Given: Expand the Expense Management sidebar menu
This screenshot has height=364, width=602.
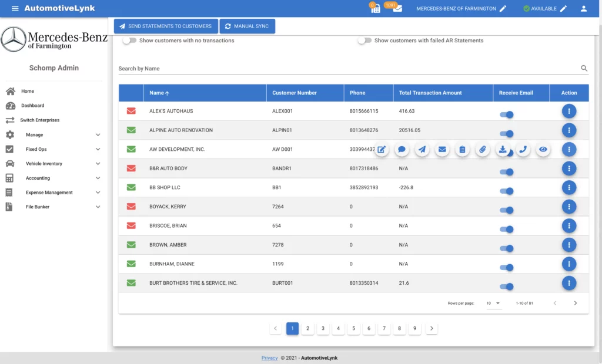Looking at the screenshot, I should coord(53,192).
